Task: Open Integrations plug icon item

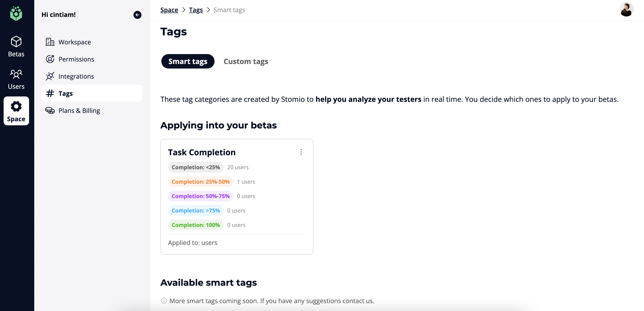Action: 50,76
